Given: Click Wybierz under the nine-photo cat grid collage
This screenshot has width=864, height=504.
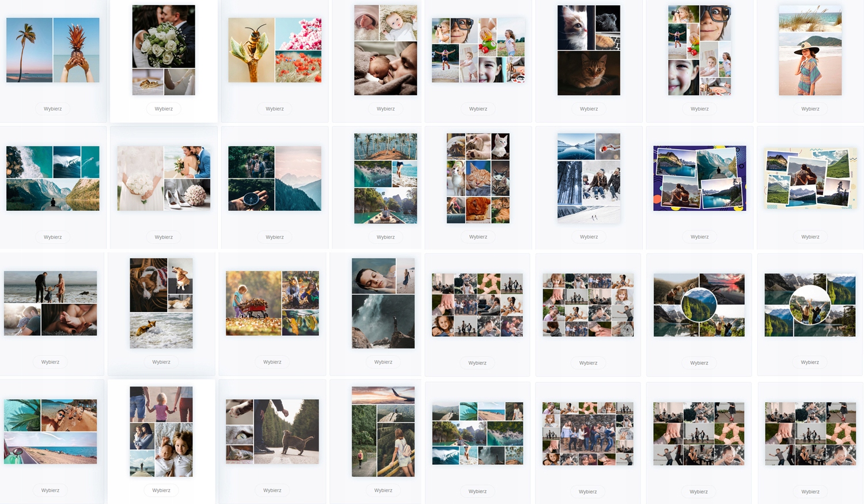Looking at the screenshot, I should tap(478, 237).
